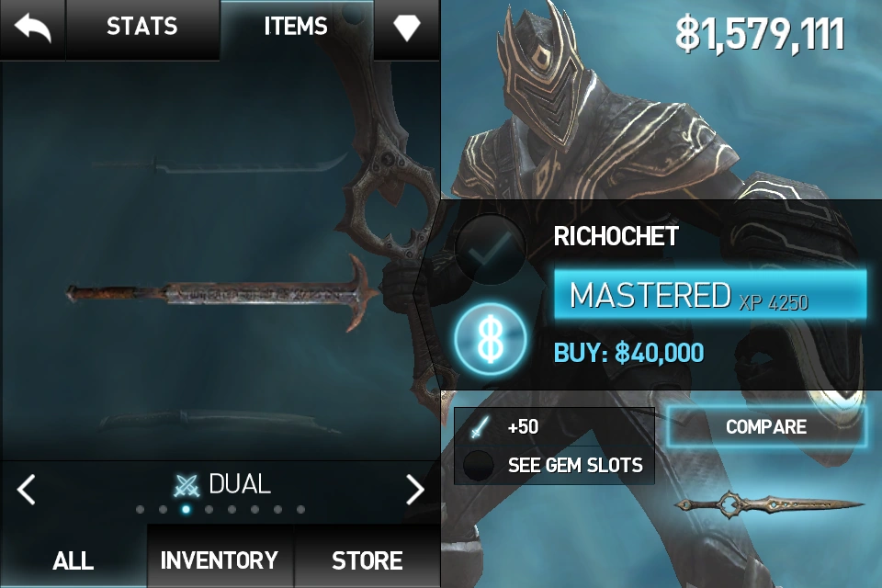Filter by INVENTORY items
The width and height of the screenshot is (882, 588).
pos(220,560)
